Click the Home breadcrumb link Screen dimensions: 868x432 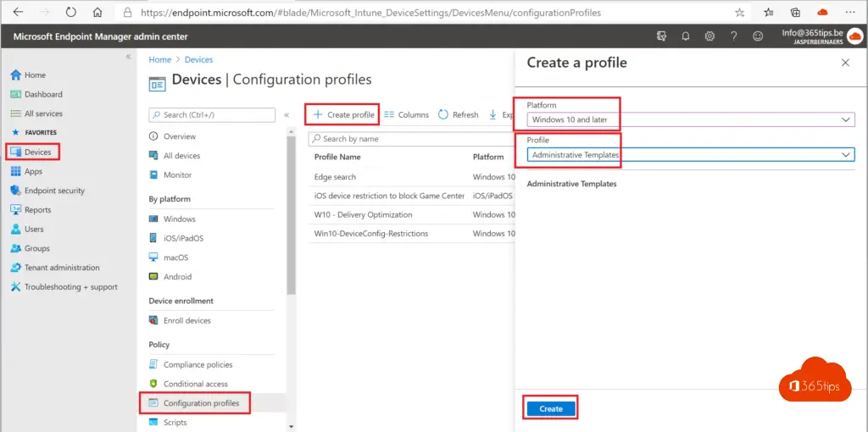pos(159,60)
